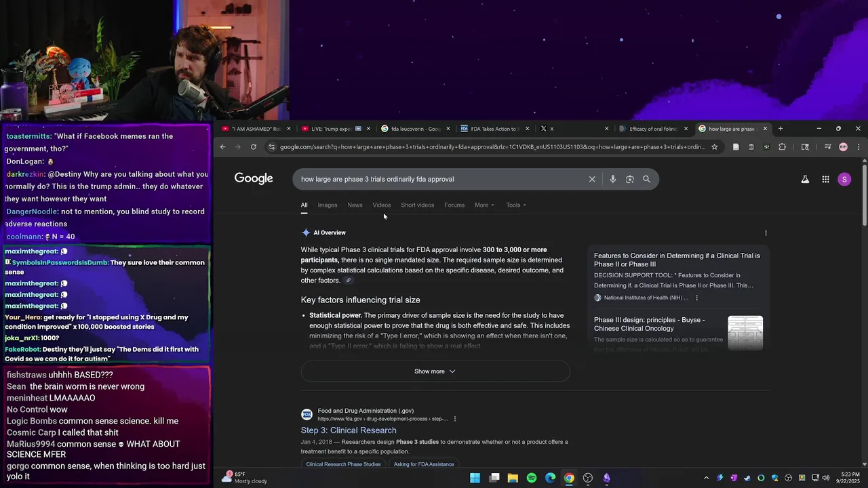Click the magnifying glass search icon
868x488 pixels.
(646, 180)
